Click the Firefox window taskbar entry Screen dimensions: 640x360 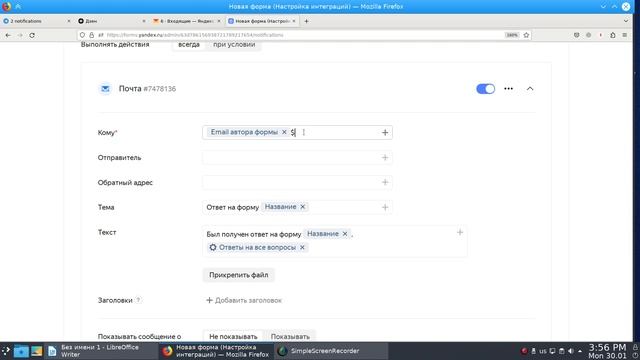click(216, 351)
